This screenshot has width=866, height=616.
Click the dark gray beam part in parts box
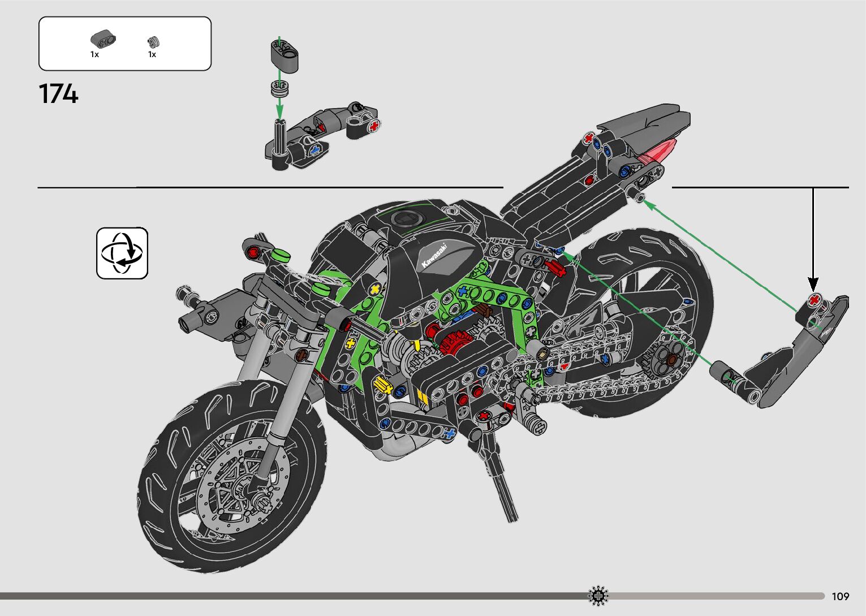point(102,40)
